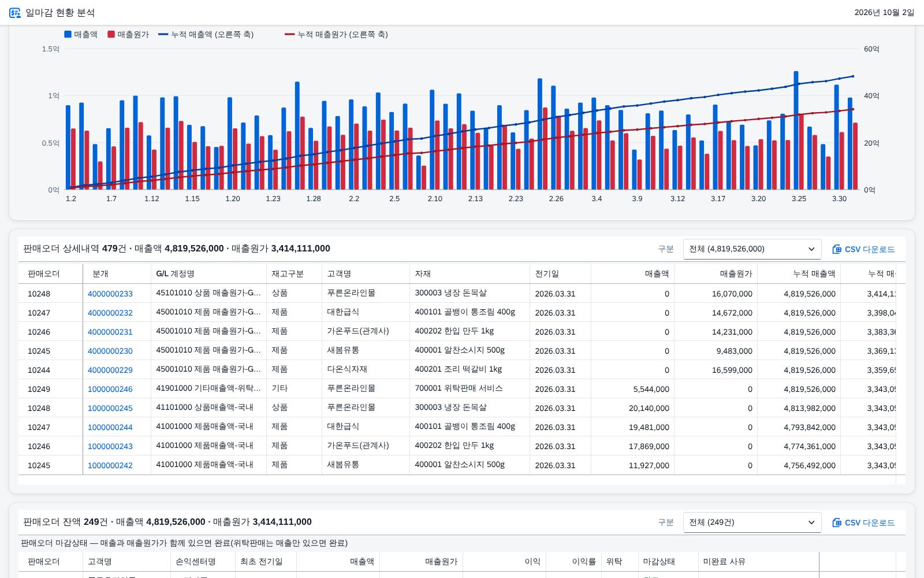The image size is (924, 578).
Task: Open journal entry link 4000000229
Action: (110, 370)
